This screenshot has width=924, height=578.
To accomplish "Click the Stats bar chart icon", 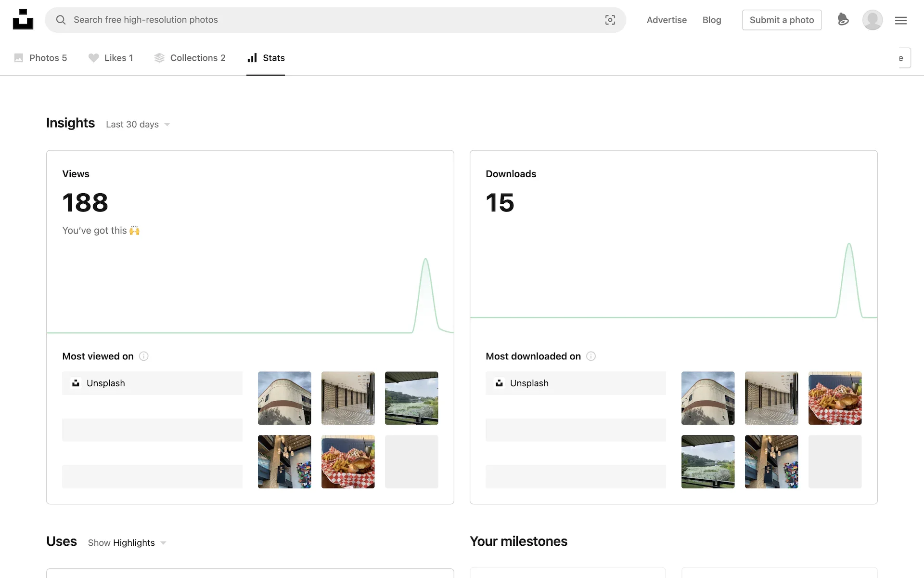I will pos(252,58).
